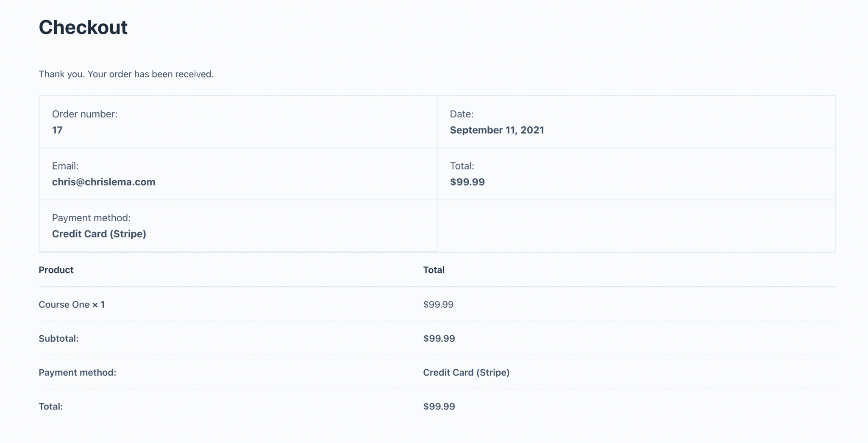Screen dimensions: 868x443
Task: Select the order date September 11, 2021
Action: pyautogui.click(x=497, y=130)
